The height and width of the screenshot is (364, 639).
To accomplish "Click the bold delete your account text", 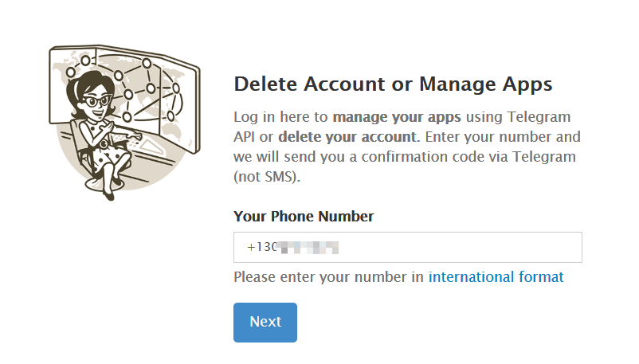I will point(347,137).
